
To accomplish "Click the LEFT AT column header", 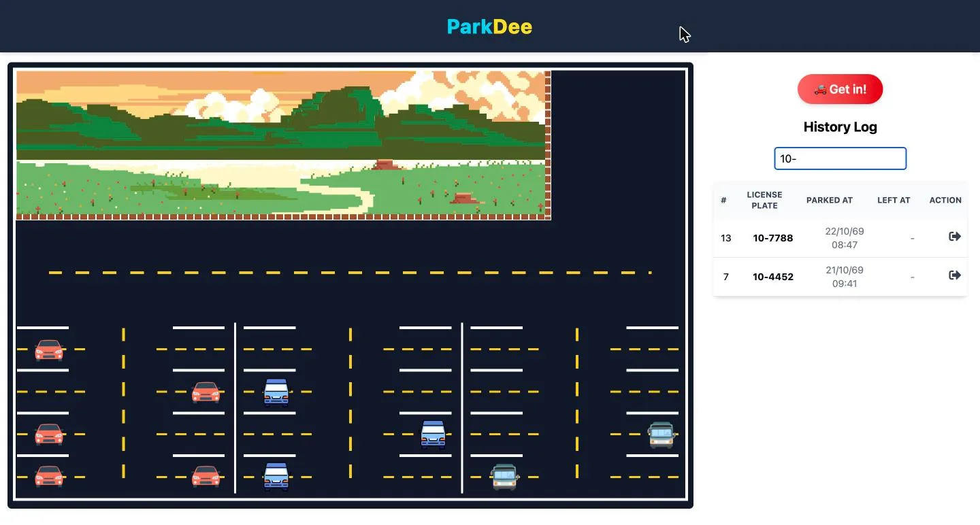I will 894,200.
